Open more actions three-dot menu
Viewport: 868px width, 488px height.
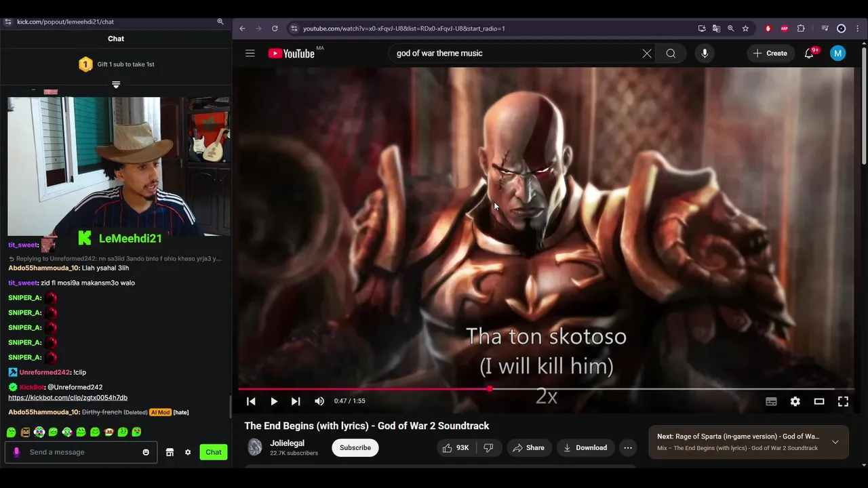pos(628,447)
